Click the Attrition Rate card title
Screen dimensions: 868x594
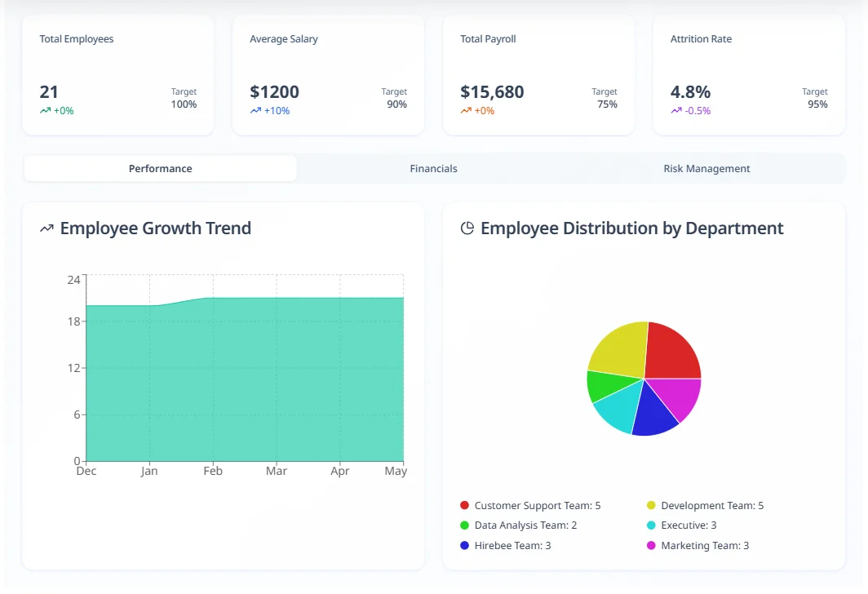pyautogui.click(x=701, y=38)
